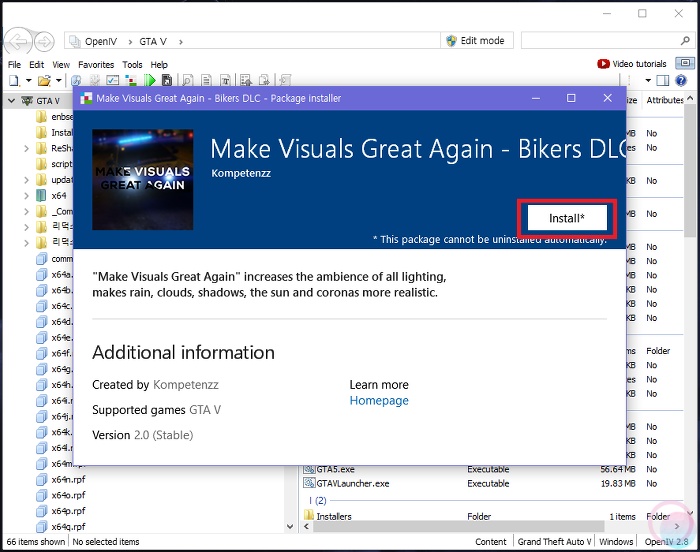Click the checklist options toolbar icon
The image size is (700, 552).
(x=112, y=80)
